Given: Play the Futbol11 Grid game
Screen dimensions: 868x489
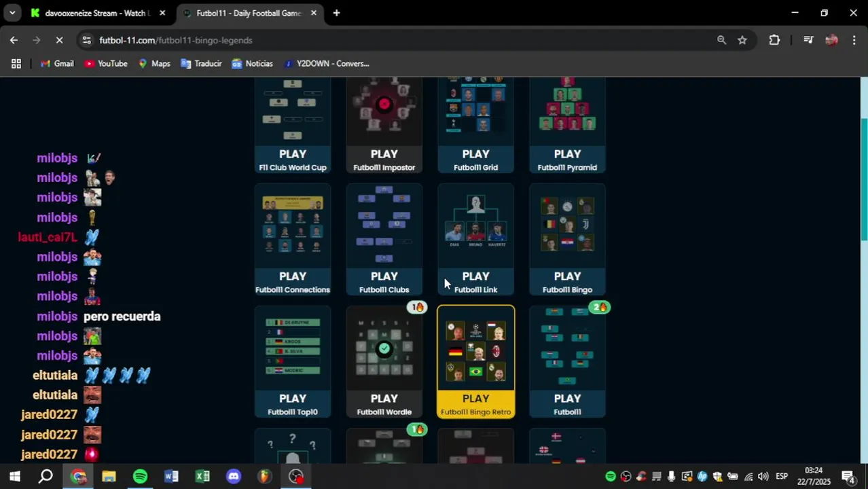Looking at the screenshot, I should coord(475,126).
